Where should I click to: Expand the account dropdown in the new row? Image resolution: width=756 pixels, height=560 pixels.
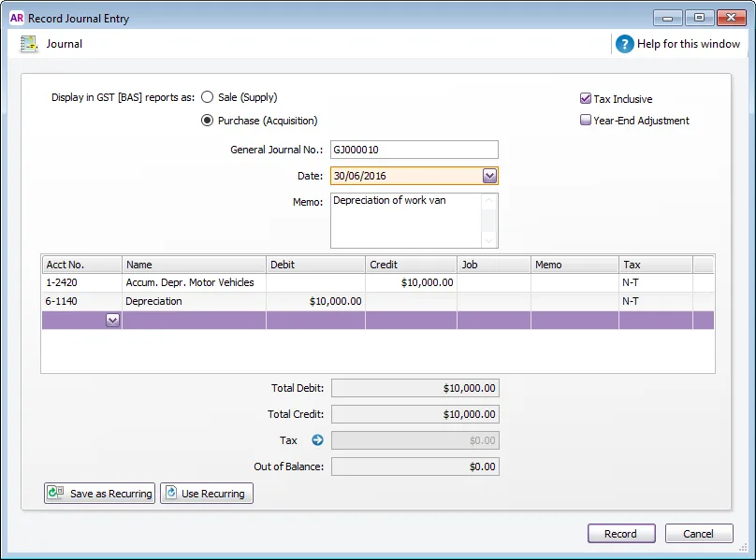pyautogui.click(x=112, y=320)
